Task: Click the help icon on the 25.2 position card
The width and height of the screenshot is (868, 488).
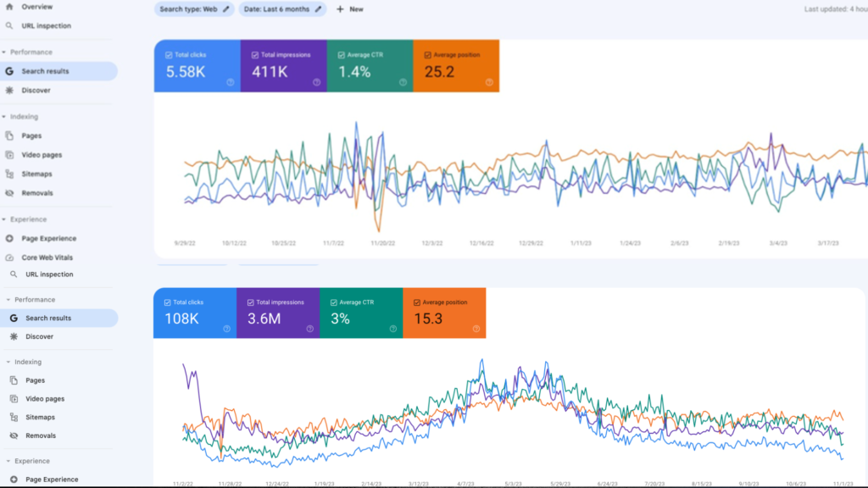Action: click(489, 82)
